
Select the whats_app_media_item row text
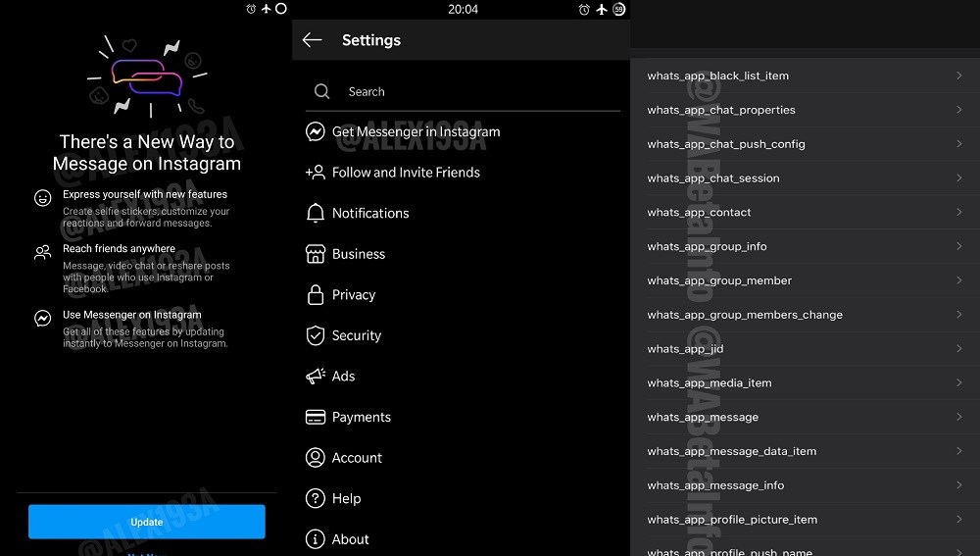710,383
